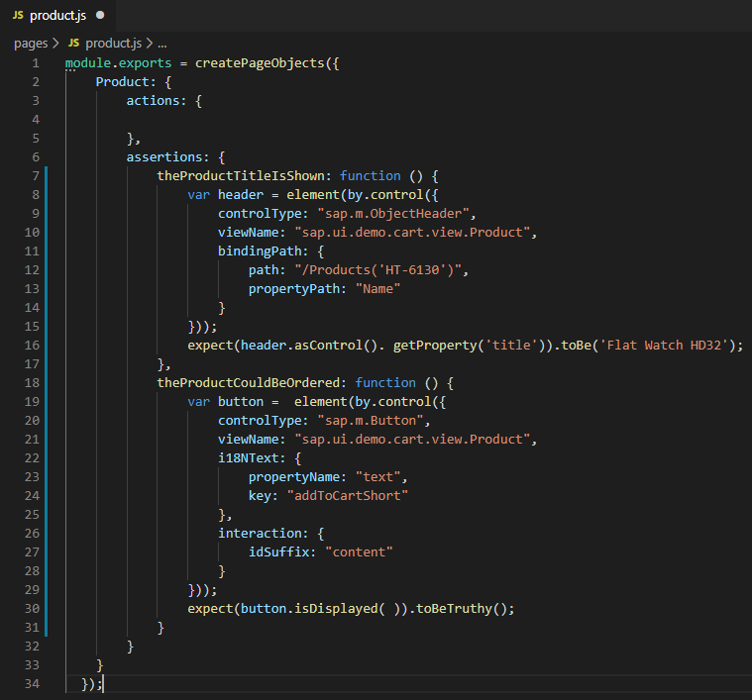Screen dimensions: 752x700
Task: Click the idSuffix "content" string
Action: tap(359, 552)
